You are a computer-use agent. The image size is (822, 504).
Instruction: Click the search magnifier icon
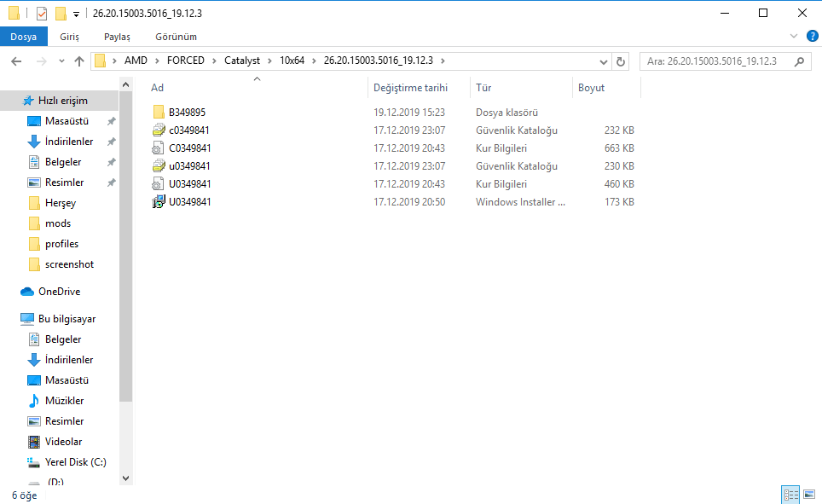coord(800,61)
